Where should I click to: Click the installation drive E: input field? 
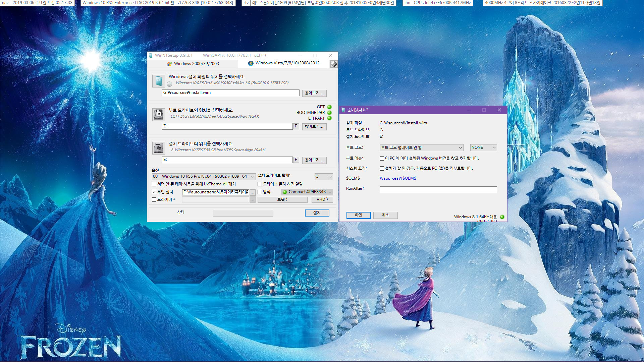tap(227, 160)
